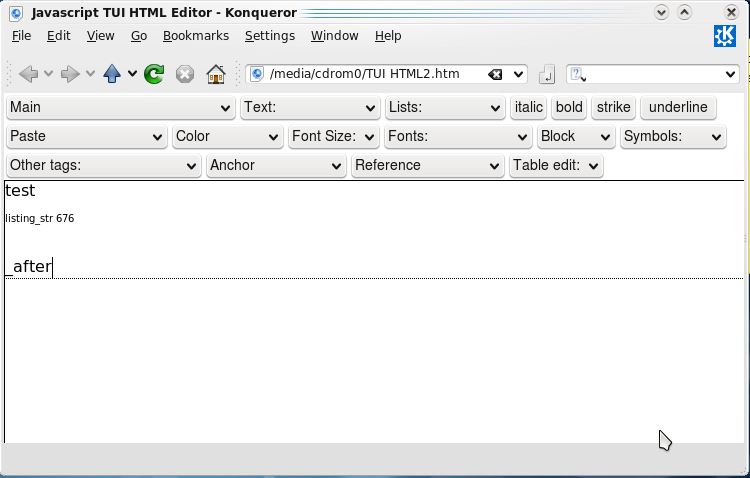Open the Edit menu
This screenshot has height=478, width=750.
coord(59,36)
